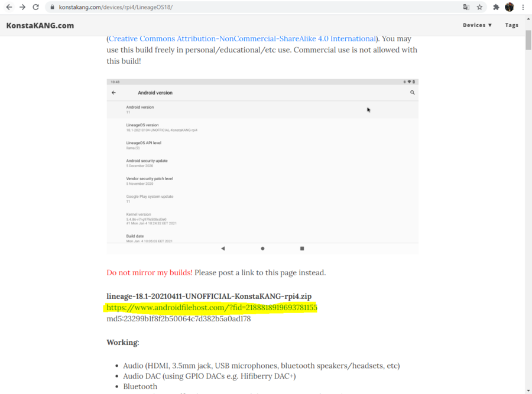Click the lineage-18.1 zip file name
532x394 pixels.
[x=209, y=297]
